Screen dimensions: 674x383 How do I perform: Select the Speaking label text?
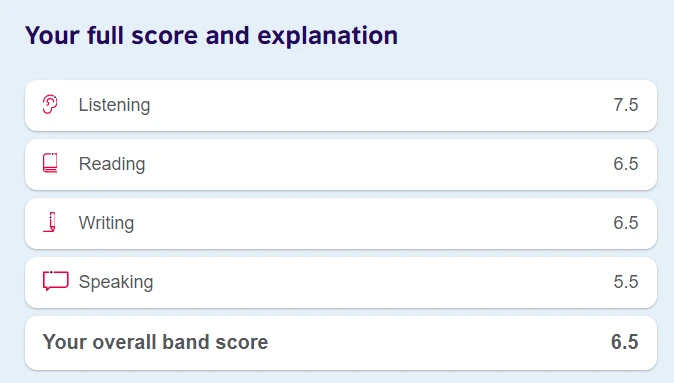click(116, 282)
